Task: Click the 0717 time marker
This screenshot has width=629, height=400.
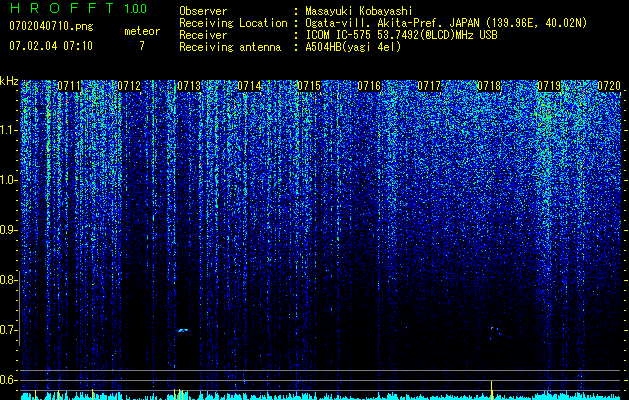Action: tap(429, 86)
